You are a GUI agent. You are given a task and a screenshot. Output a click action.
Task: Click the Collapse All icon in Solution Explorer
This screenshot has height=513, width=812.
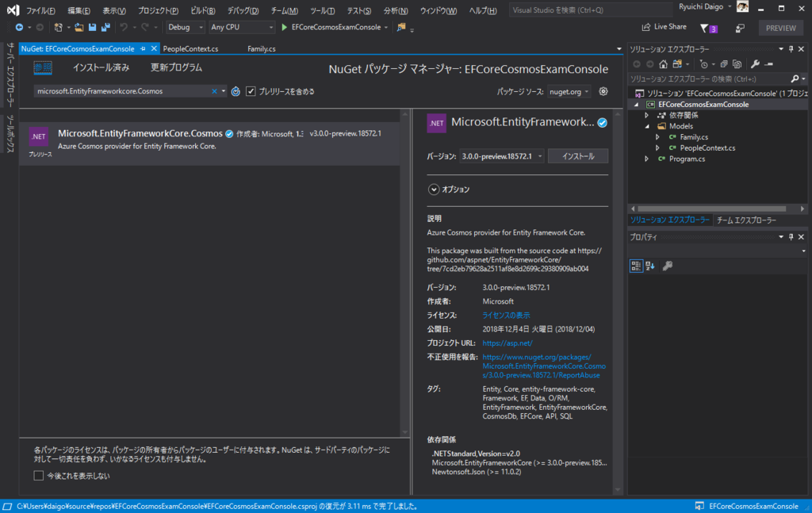click(x=724, y=64)
